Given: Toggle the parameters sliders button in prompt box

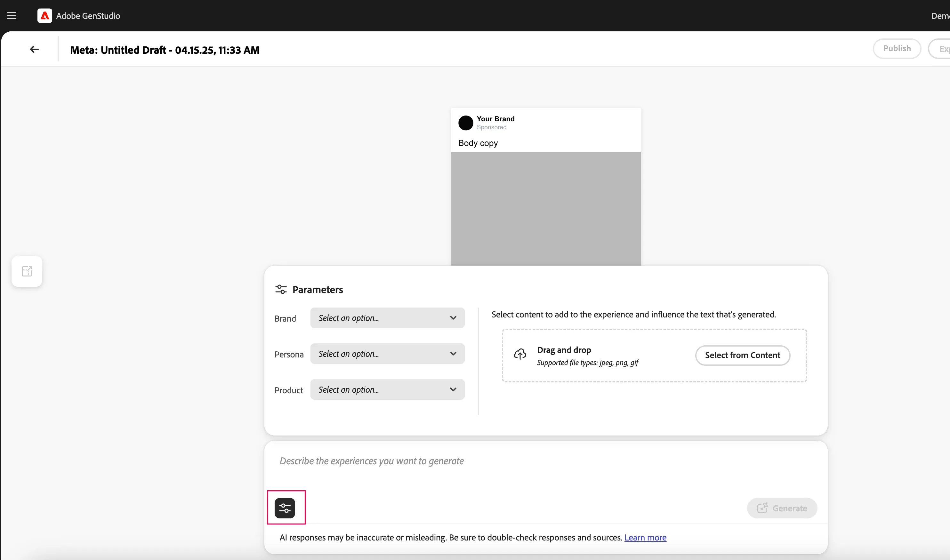Looking at the screenshot, I should pos(285,508).
